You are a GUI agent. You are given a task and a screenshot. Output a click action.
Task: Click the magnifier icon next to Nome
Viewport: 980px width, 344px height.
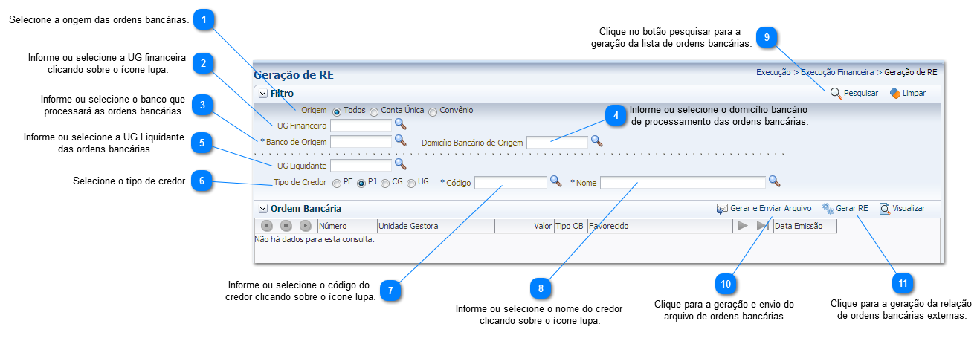point(774,181)
